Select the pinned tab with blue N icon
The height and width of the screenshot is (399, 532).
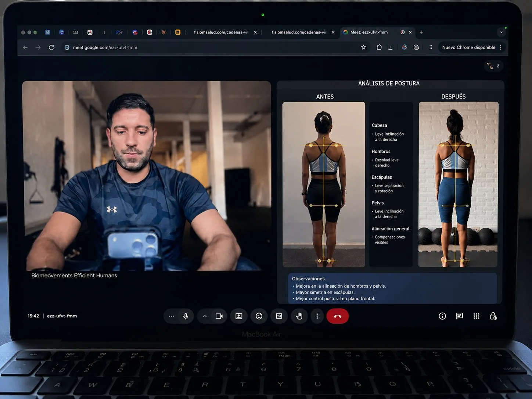click(47, 32)
